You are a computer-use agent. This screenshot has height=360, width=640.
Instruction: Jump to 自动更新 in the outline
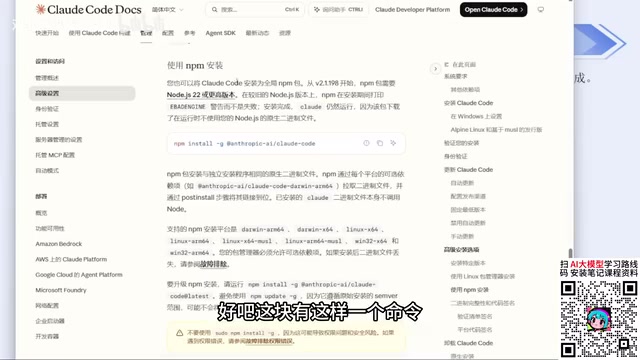click(462, 183)
